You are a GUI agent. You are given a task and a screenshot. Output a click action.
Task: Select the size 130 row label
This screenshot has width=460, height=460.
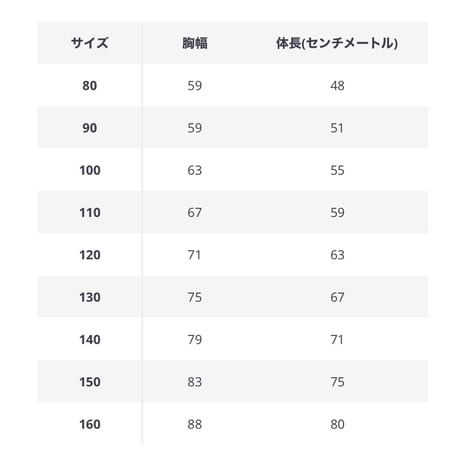click(x=90, y=297)
